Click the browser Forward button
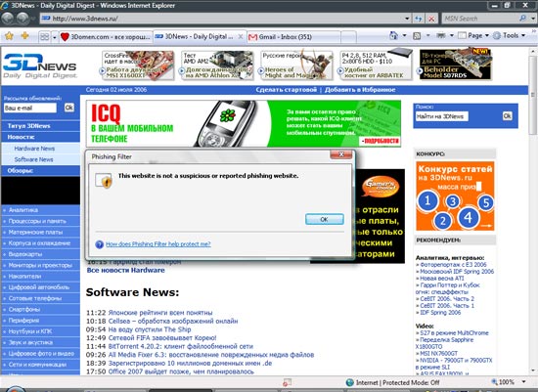This screenshot has height=392, width=538. pos(23,19)
